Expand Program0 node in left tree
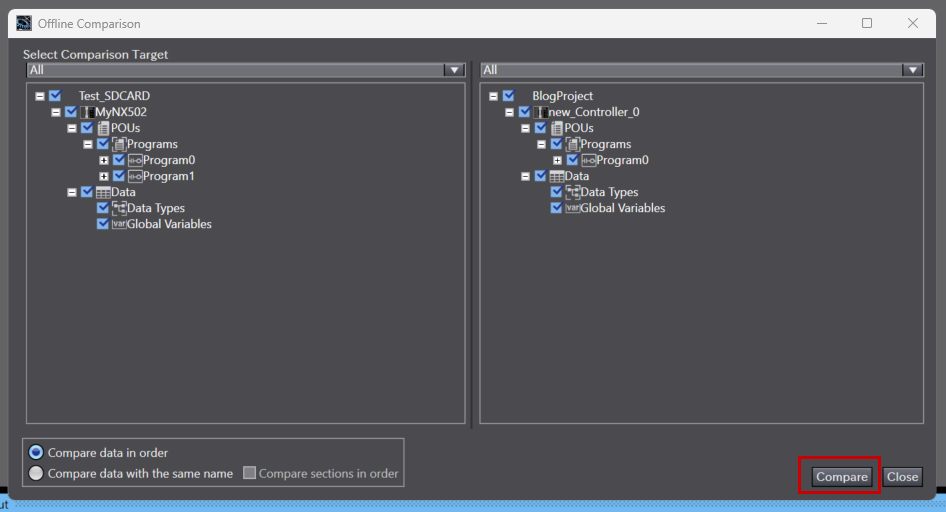The height and width of the screenshot is (512, 946). pos(104,160)
